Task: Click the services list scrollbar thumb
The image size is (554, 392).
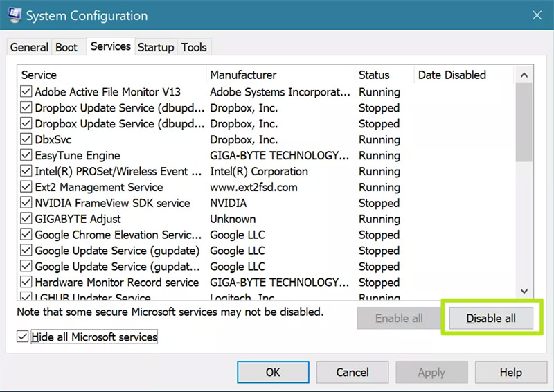Action: pyautogui.click(x=524, y=123)
